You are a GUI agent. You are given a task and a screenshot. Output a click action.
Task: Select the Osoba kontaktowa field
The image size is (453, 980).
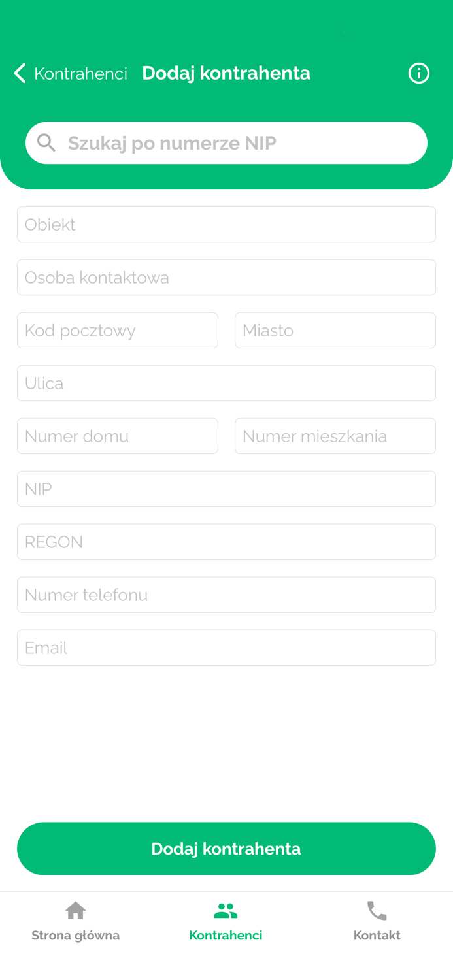(x=227, y=277)
